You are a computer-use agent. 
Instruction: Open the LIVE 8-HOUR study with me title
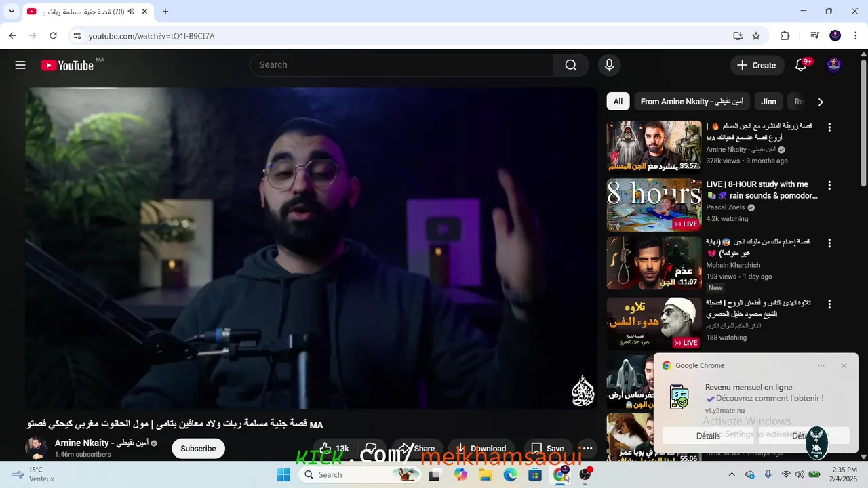(x=762, y=190)
